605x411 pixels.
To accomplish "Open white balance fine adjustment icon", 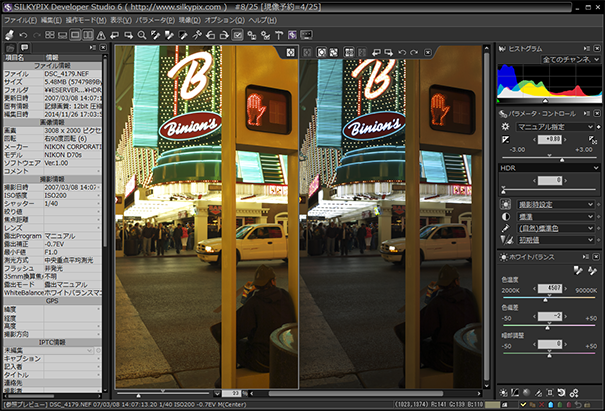I will pos(504,393).
